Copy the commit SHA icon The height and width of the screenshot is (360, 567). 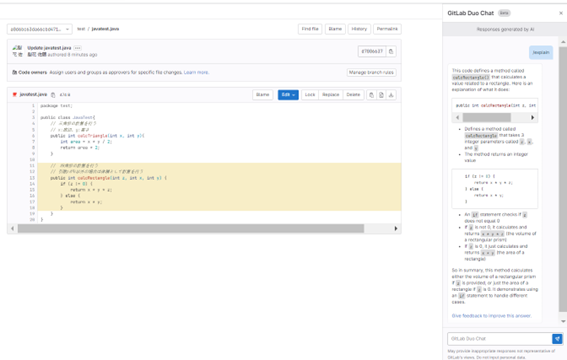(x=391, y=51)
